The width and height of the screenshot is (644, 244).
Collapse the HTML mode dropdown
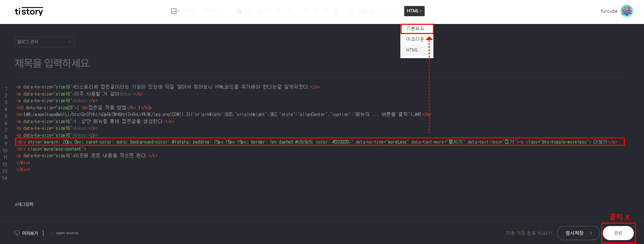(414, 11)
